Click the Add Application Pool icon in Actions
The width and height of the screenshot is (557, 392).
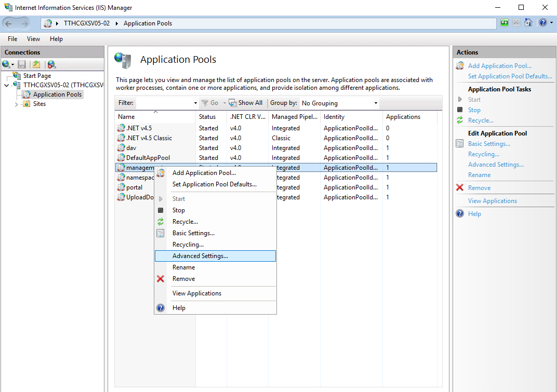coord(460,66)
